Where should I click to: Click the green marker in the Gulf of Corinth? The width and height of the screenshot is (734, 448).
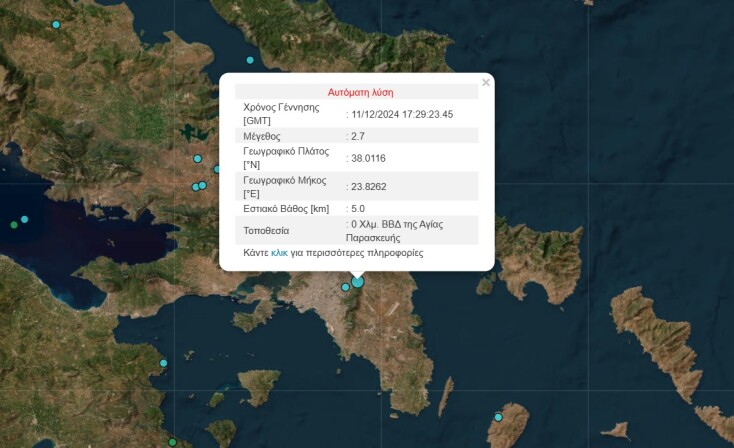[x=14, y=225]
